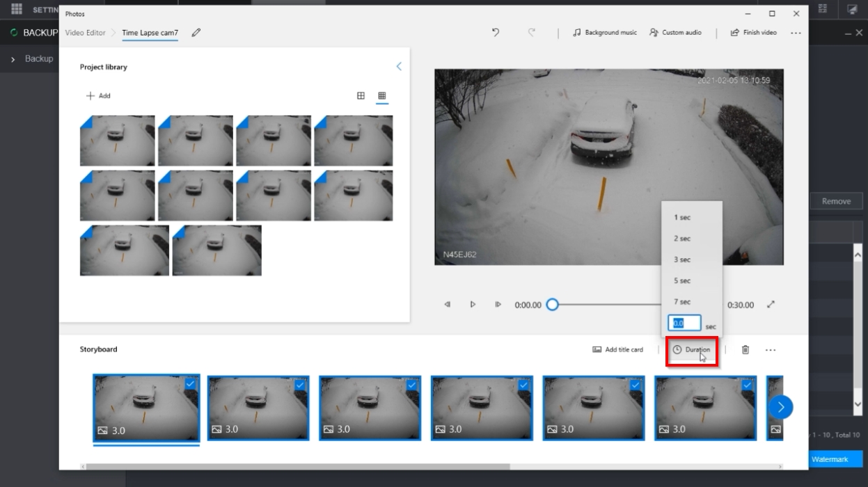
Task: Collapse the Project library panel
Action: (399, 67)
